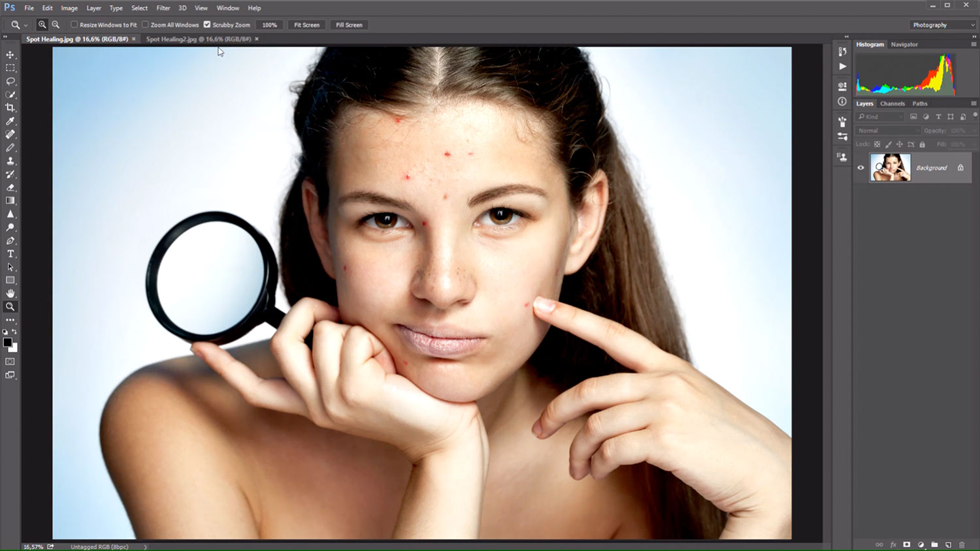This screenshot has width=980, height=551.
Task: Open the Normal blend mode dropdown
Action: pos(887,131)
